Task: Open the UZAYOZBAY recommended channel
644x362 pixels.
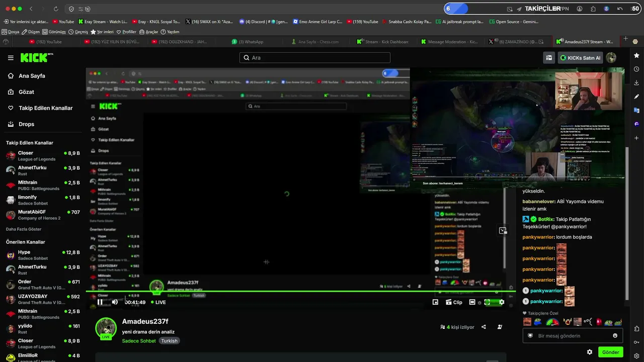Action: click(x=43, y=299)
